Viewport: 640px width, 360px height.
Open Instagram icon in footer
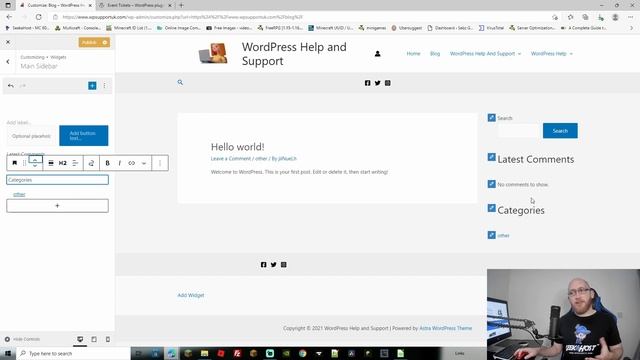pos(284,264)
